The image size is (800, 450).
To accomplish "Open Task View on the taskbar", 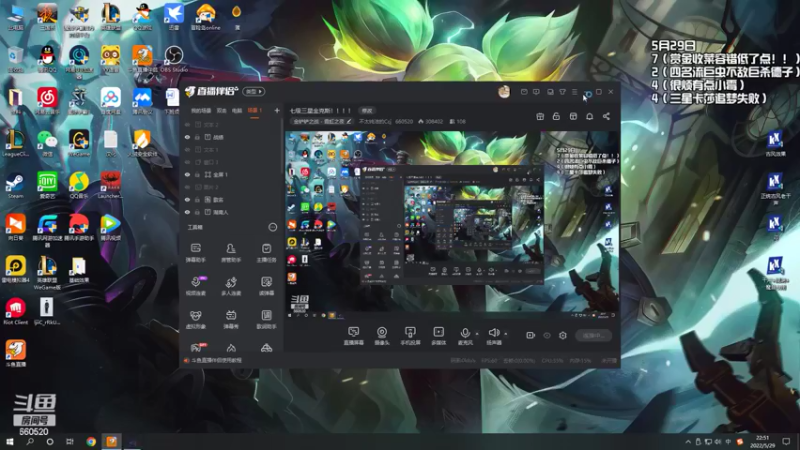I will 69,441.
